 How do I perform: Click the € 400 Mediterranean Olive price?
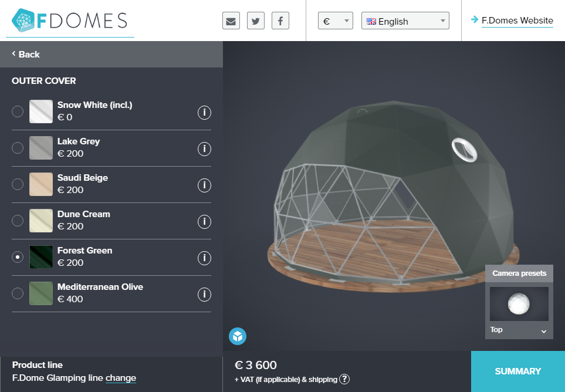70,299
